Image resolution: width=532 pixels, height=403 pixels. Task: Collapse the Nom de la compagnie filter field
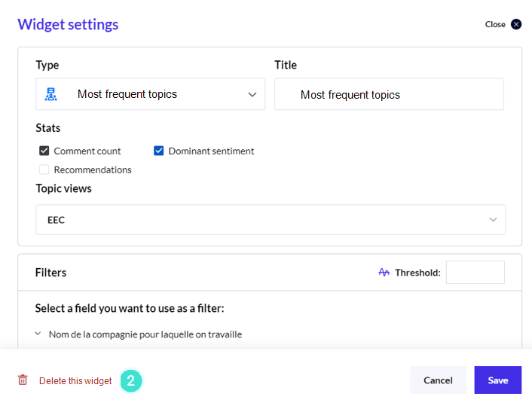[38, 334]
